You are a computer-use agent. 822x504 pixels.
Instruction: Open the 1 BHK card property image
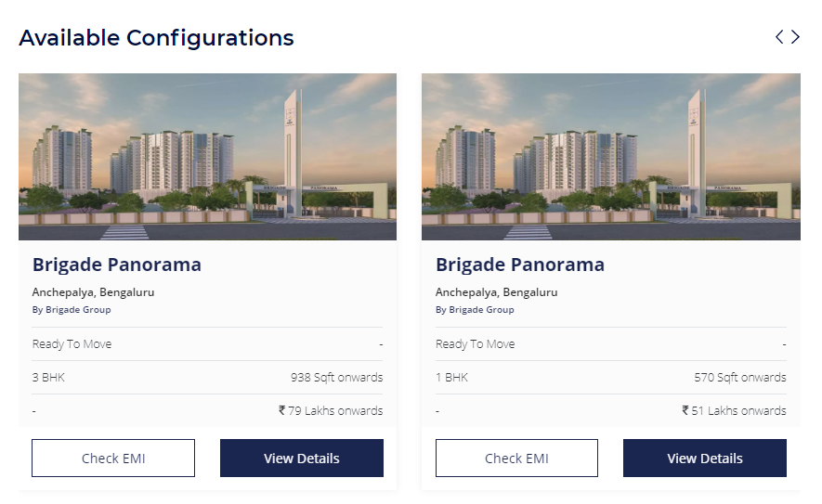610,157
